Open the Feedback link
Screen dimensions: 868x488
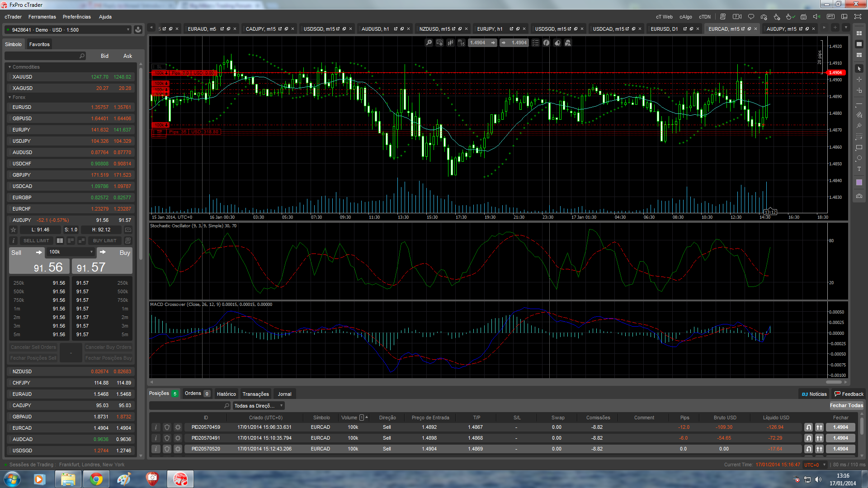coord(849,394)
